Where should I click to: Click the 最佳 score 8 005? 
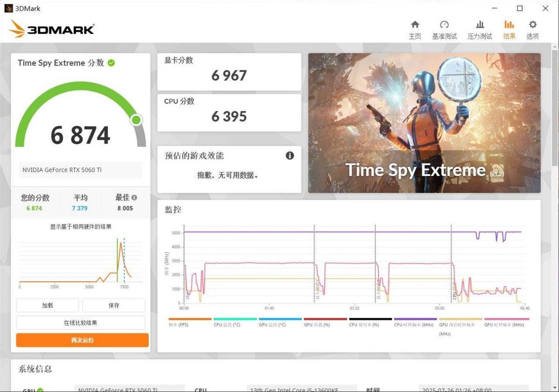tap(125, 208)
